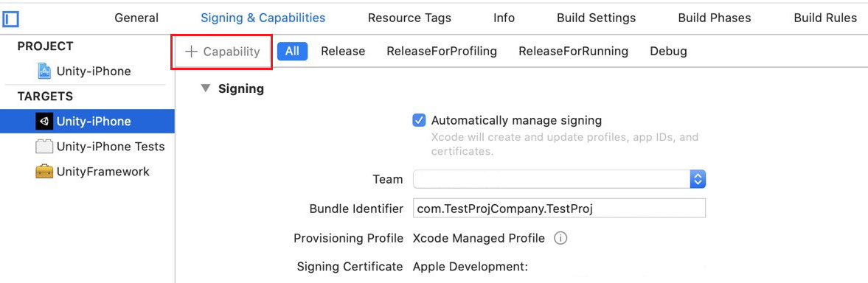Switch to the Build Settings tab
This screenshot has width=868, height=283.
point(596,18)
